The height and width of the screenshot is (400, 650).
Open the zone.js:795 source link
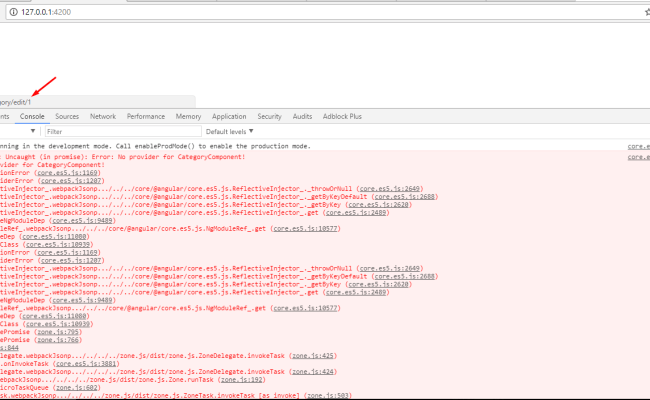point(58,332)
